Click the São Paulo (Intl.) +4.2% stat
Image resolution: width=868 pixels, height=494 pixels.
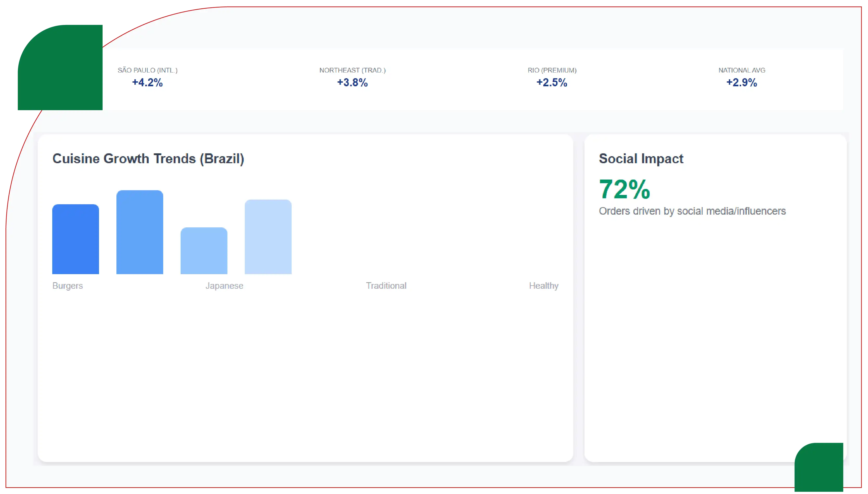click(148, 78)
